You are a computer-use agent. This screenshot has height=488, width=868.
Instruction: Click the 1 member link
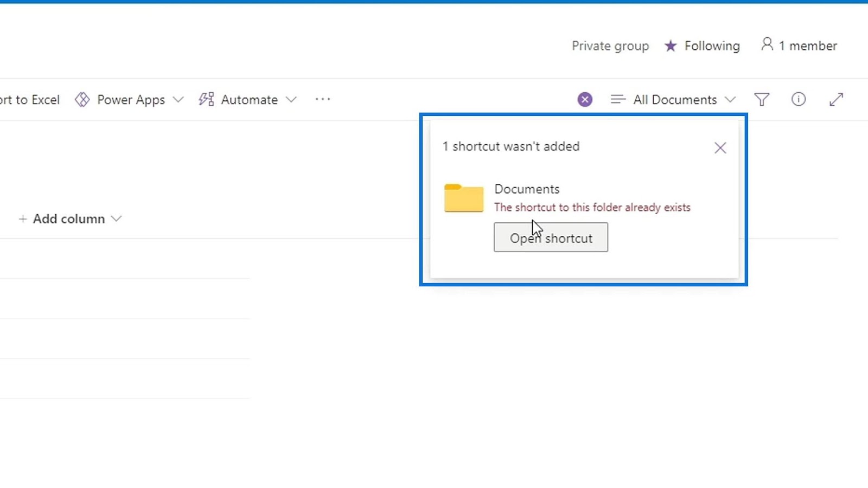tap(808, 46)
